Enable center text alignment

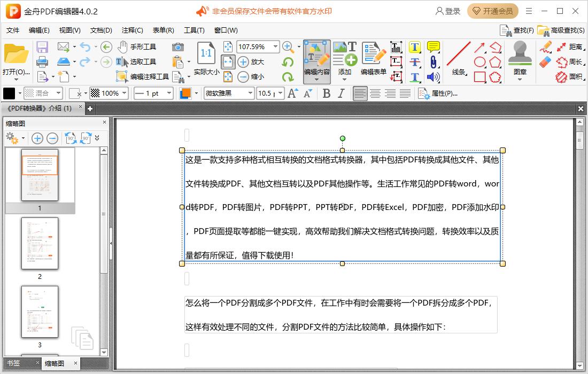pyautogui.click(x=374, y=93)
